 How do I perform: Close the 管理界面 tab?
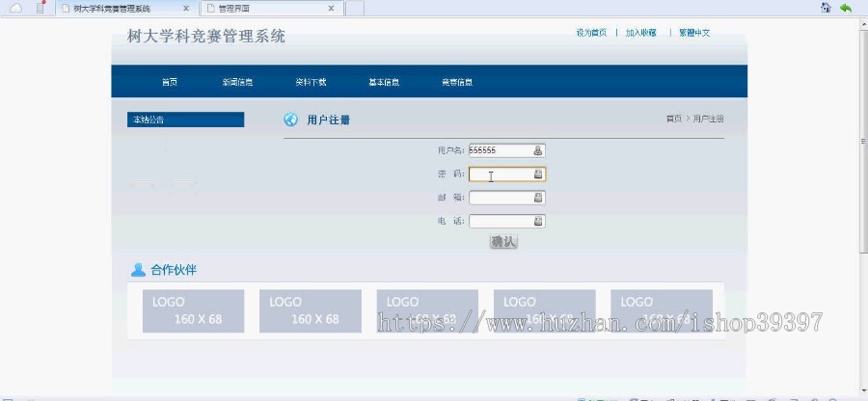coord(331,9)
